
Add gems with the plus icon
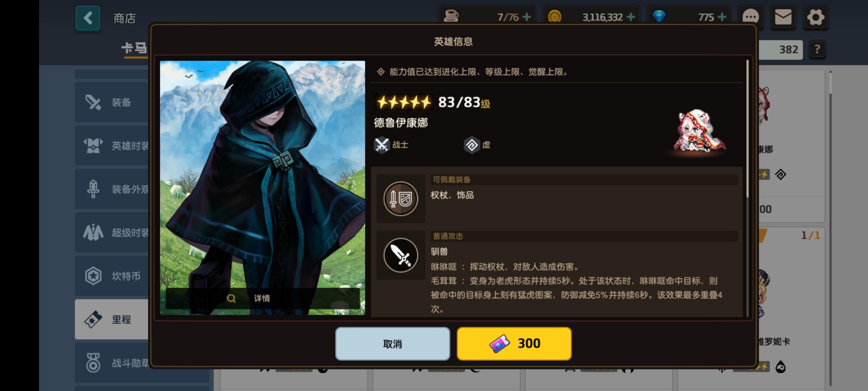coord(722,17)
